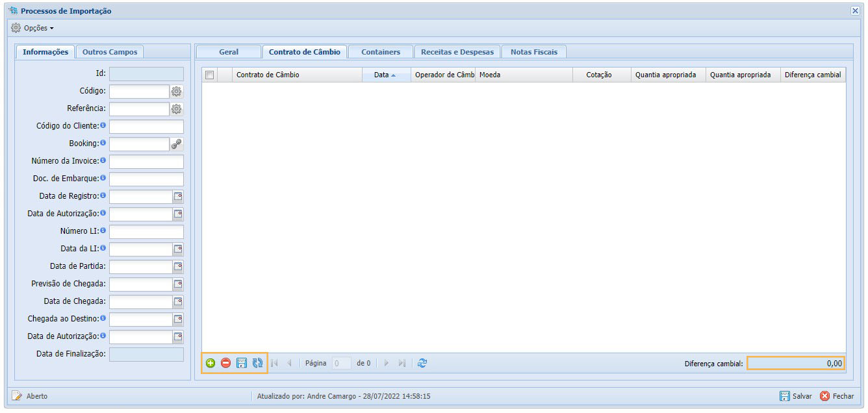Focus the Data de Chegada input field
The image size is (868, 413).
pyautogui.click(x=140, y=302)
